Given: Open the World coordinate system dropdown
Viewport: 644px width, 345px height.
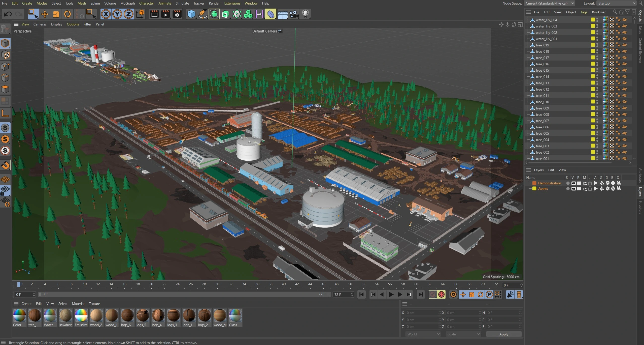Looking at the screenshot, I should (x=423, y=334).
